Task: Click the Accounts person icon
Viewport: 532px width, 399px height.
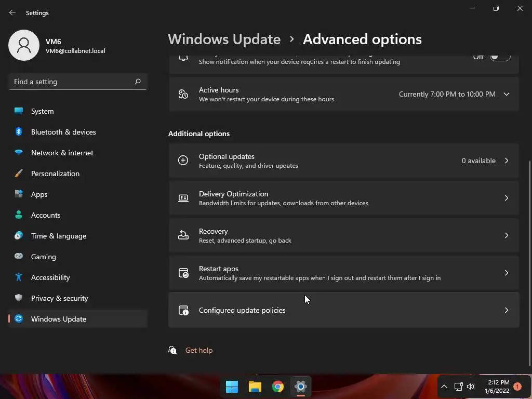Action: pos(19,215)
